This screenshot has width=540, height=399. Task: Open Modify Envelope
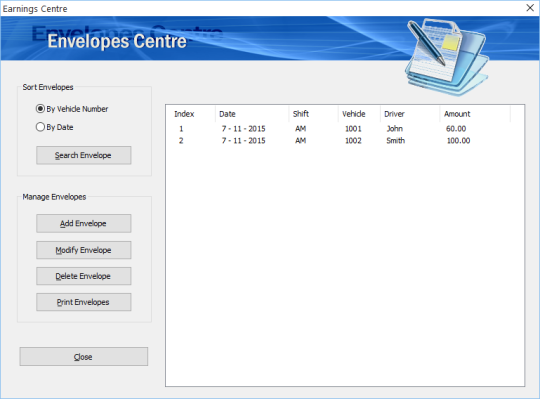click(x=83, y=250)
